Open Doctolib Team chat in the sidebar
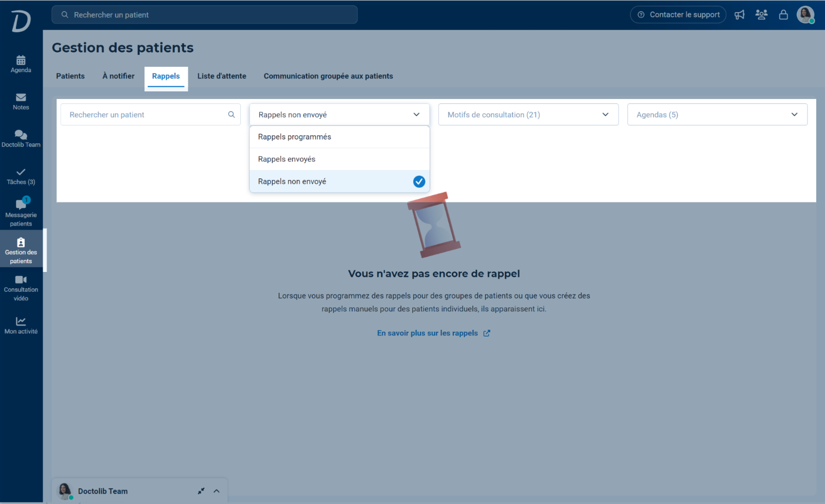The height and width of the screenshot is (504, 825). point(21,138)
